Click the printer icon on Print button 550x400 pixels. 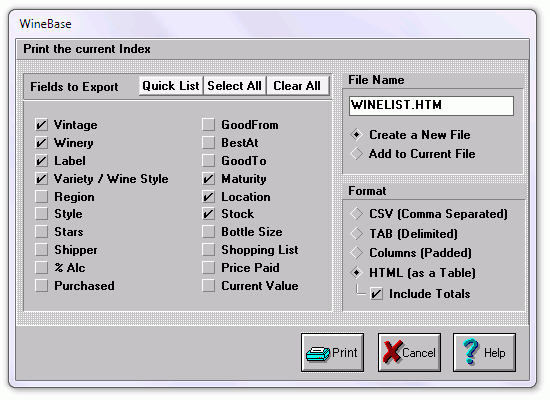pos(318,354)
